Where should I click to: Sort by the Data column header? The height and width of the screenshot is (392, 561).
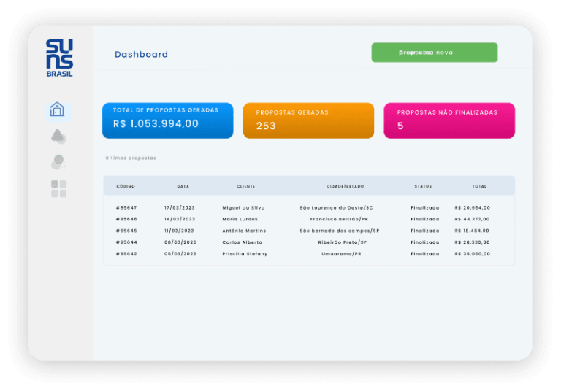[x=183, y=186]
